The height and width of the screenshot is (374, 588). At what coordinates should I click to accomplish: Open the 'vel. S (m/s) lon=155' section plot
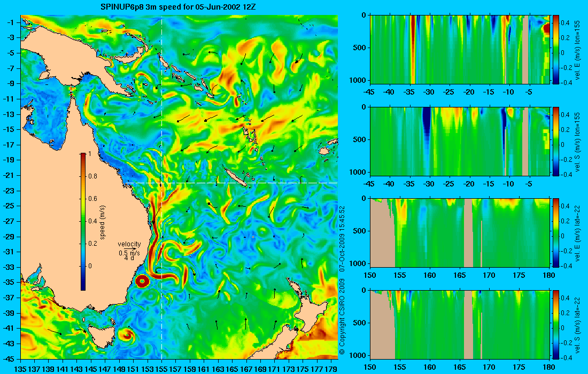click(460, 141)
